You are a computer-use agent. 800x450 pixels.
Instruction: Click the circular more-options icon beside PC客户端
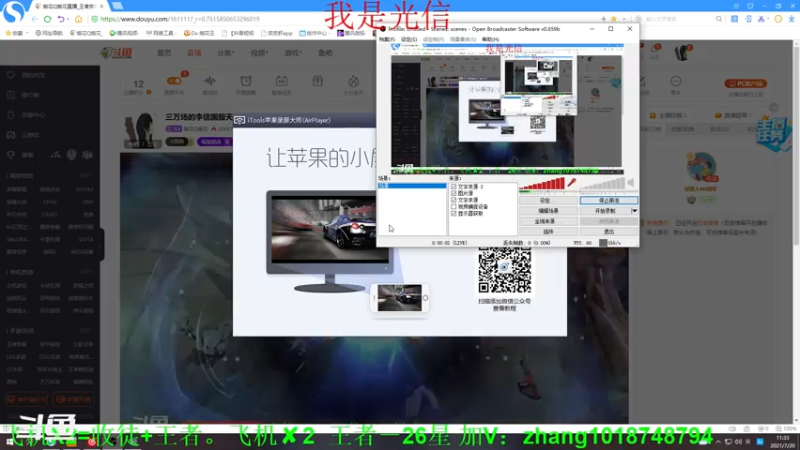tap(676, 82)
